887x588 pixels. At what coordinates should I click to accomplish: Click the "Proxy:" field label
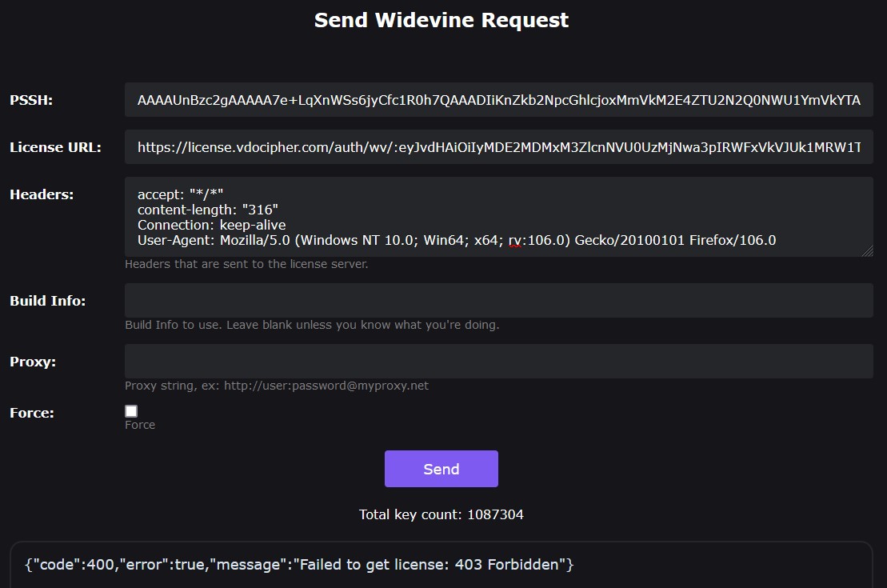point(33,362)
